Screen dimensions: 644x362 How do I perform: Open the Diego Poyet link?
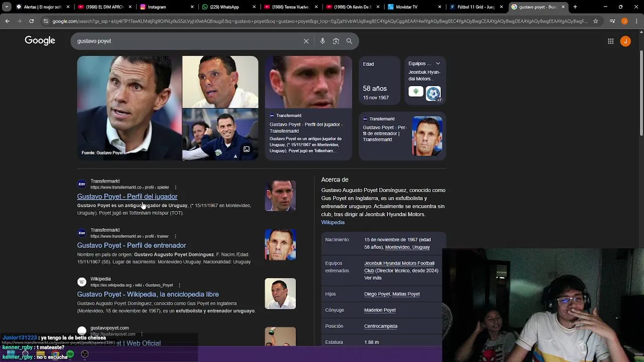[377, 294]
